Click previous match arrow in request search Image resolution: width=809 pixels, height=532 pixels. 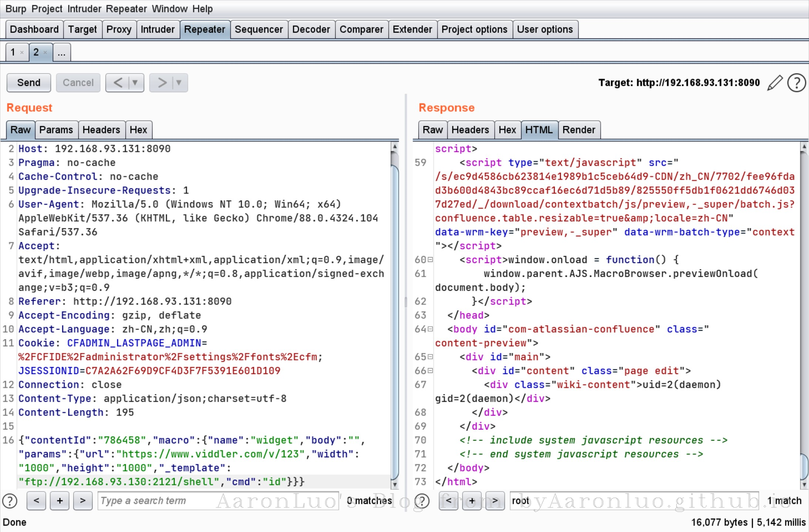point(36,501)
